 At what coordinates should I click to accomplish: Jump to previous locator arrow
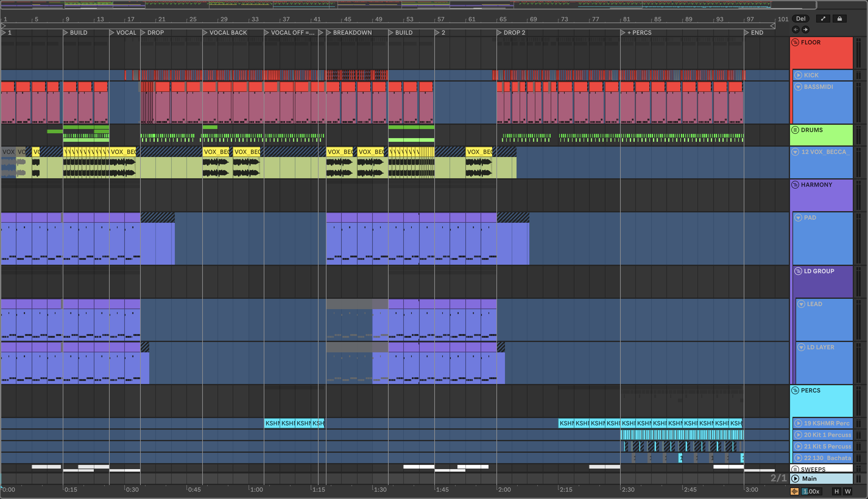pyautogui.click(x=796, y=30)
